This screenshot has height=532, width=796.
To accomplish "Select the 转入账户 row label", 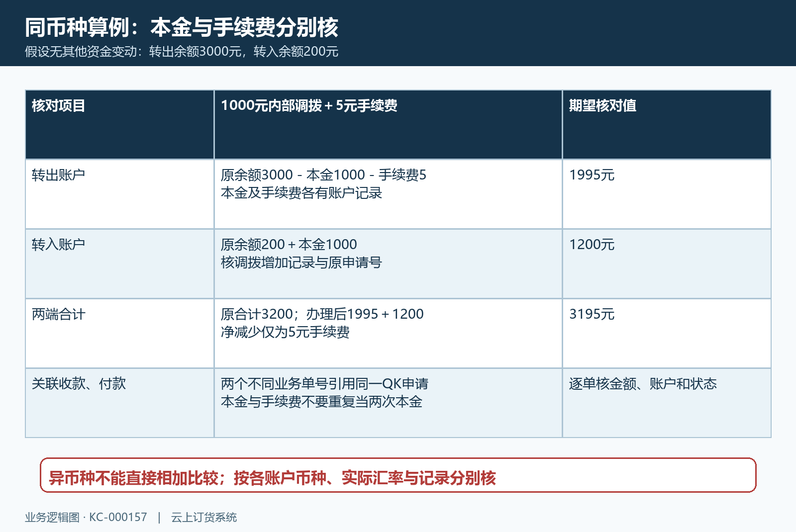I will 59,245.
